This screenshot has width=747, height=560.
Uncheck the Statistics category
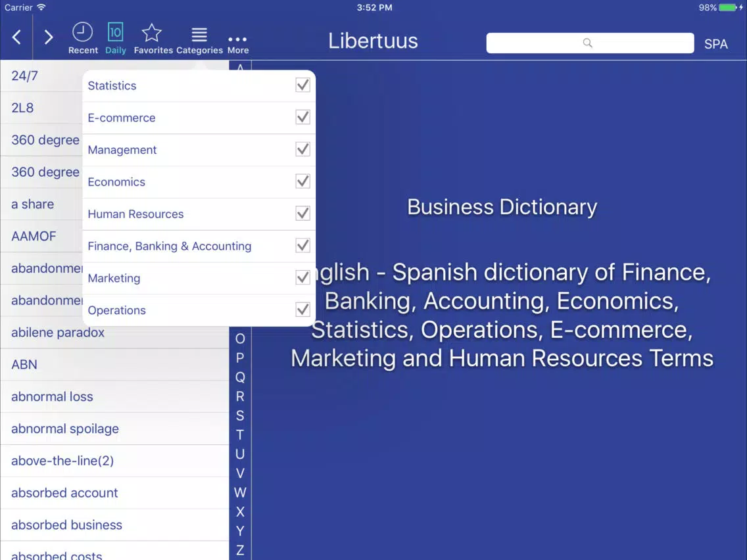coord(302,85)
